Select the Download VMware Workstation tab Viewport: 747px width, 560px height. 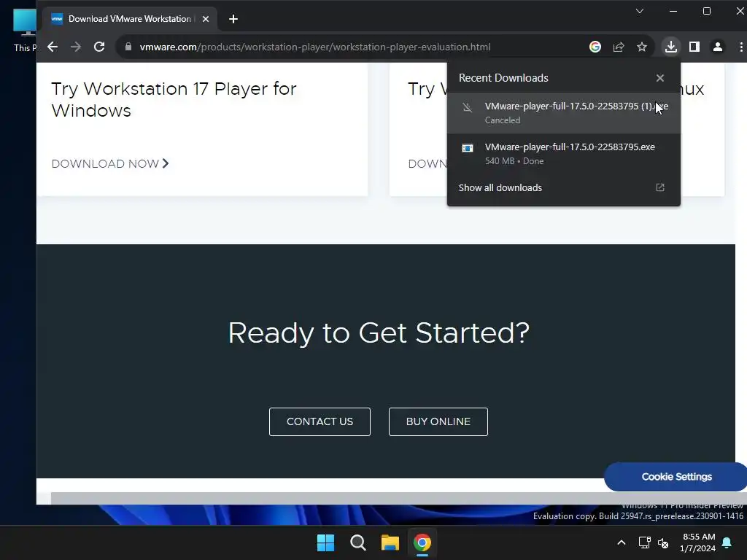(130, 19)
